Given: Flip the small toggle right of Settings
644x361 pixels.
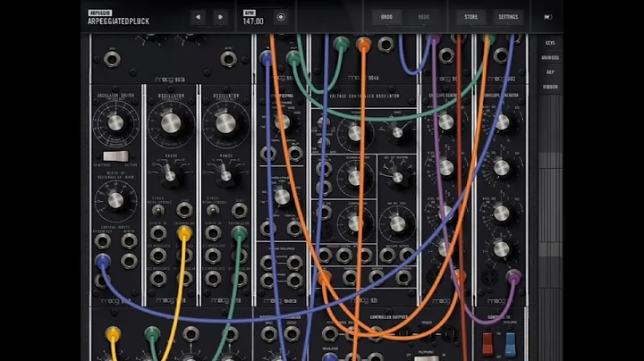Looking at the screenshot, I should [548, 17].
